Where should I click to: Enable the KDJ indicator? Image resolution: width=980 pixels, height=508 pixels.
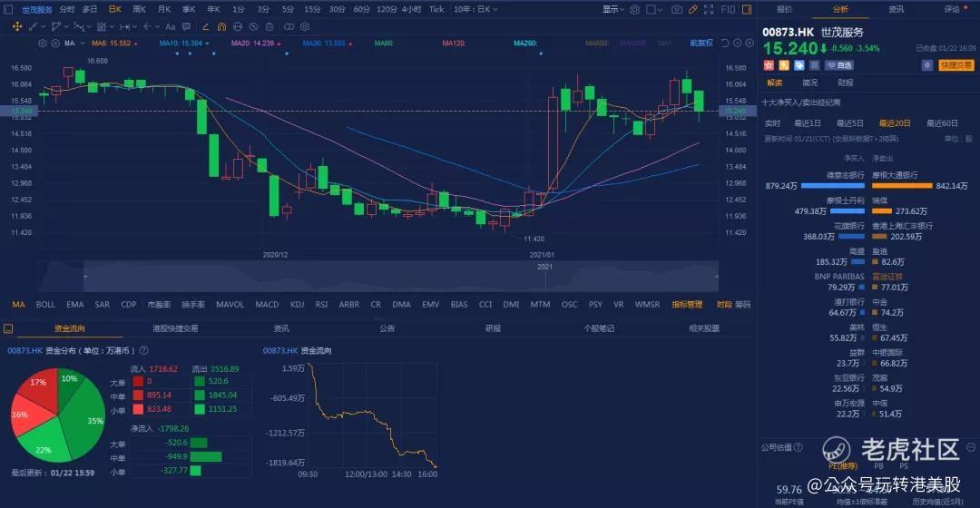click(297, 304)
